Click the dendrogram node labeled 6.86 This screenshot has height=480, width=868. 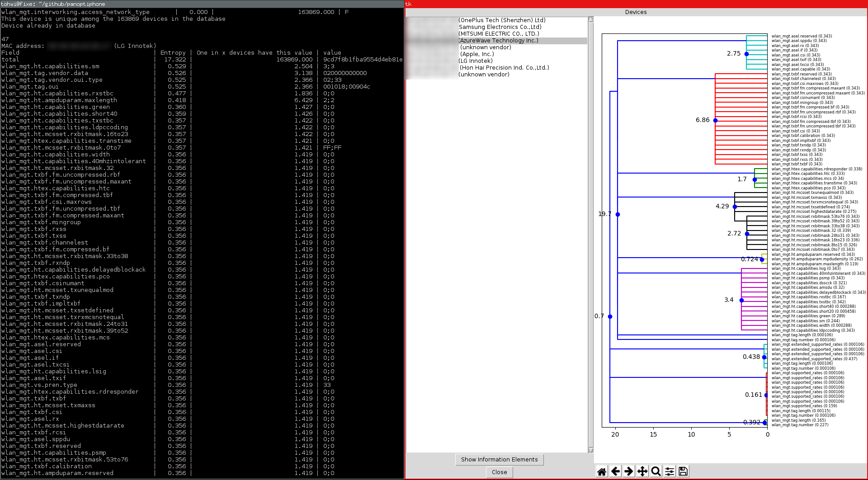coord(715,120)
